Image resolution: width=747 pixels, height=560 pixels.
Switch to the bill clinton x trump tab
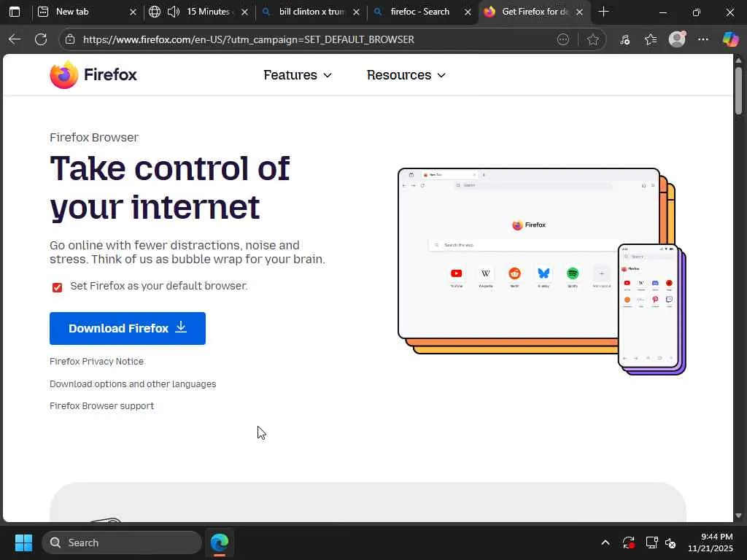311,12
